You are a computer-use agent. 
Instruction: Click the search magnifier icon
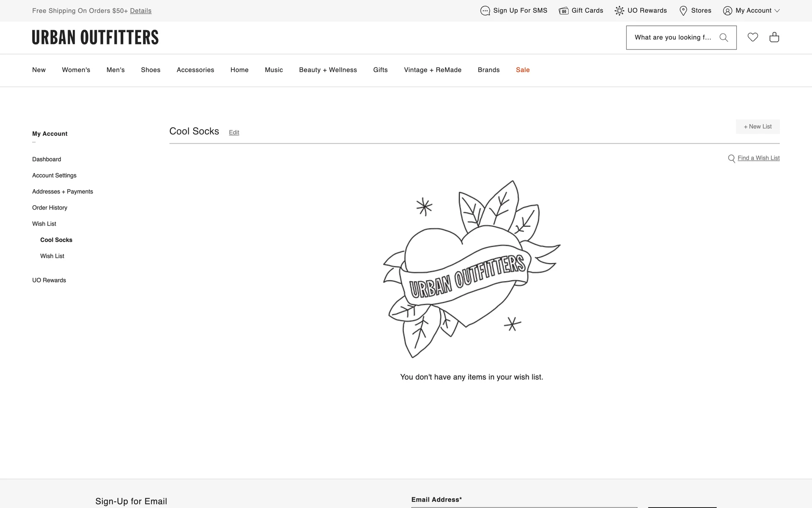coord(724,38)
